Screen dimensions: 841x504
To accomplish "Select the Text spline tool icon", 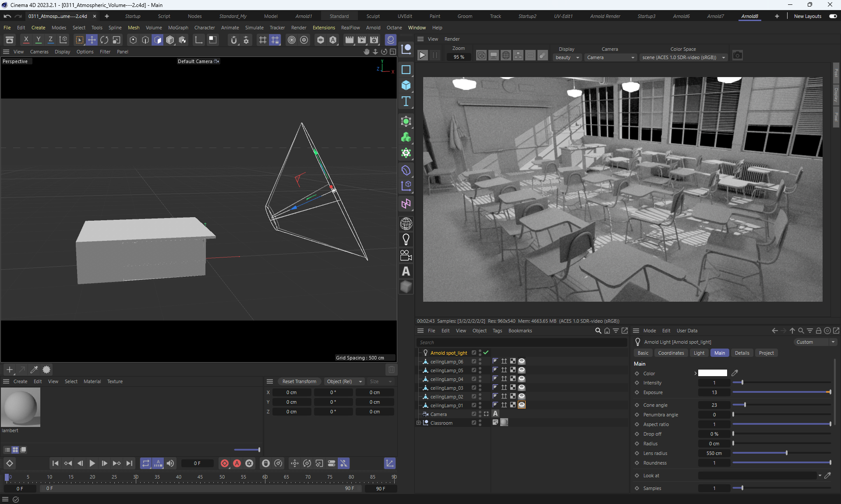I will tap(406, 101).
